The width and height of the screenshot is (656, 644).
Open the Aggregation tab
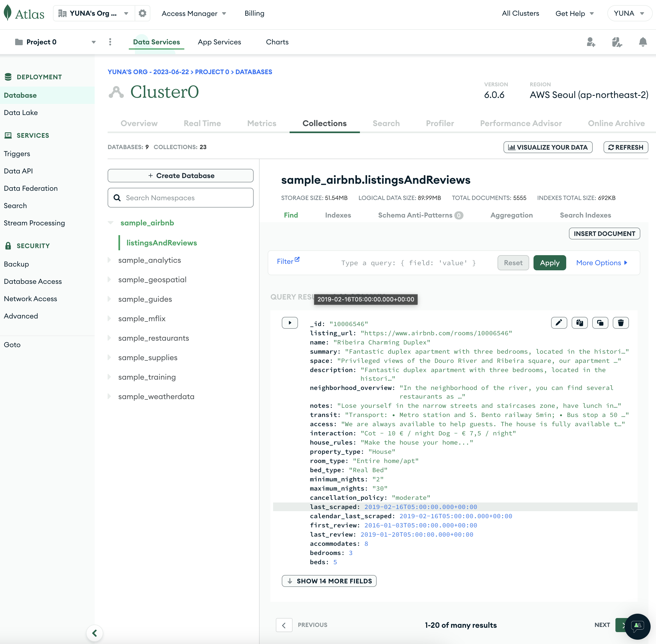click(511, 215)
